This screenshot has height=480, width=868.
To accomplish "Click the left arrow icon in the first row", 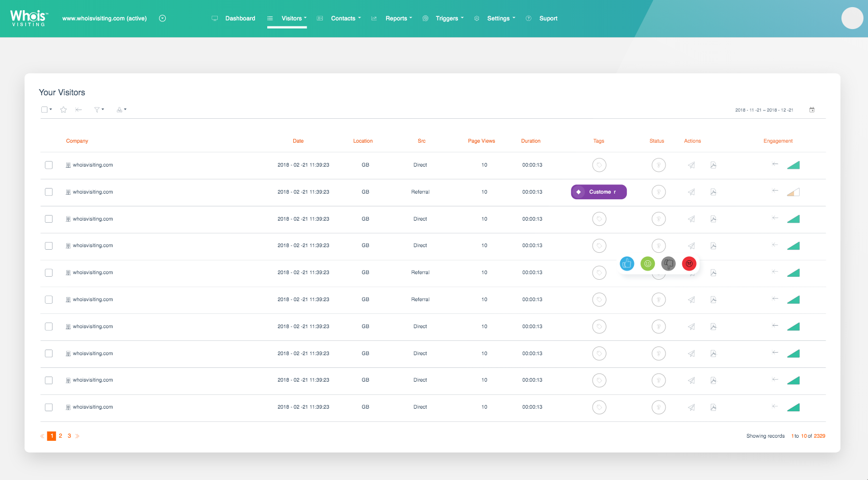I will pyautogui.click(x=775, y=164).
